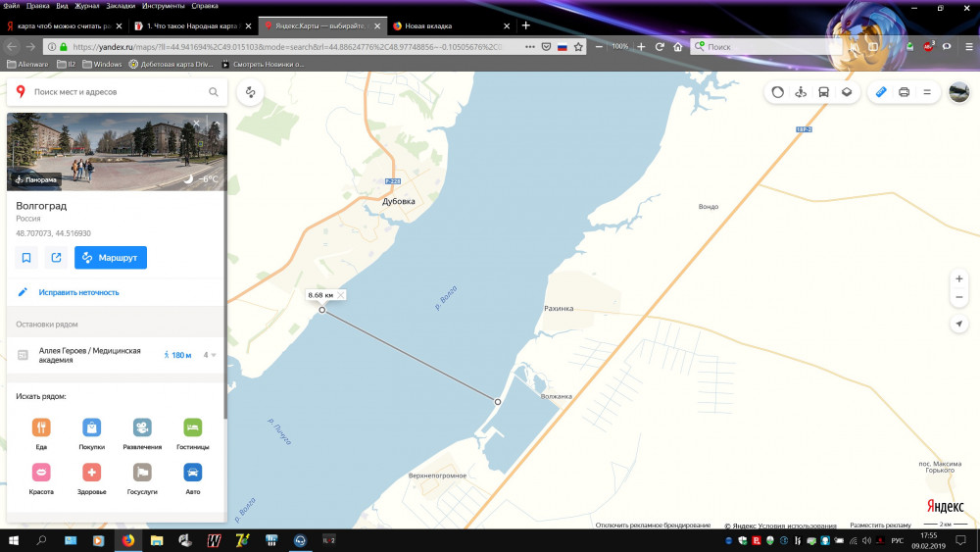Open the route builder icon next to search
Screen dimensions: 980x552
(250, 92)
